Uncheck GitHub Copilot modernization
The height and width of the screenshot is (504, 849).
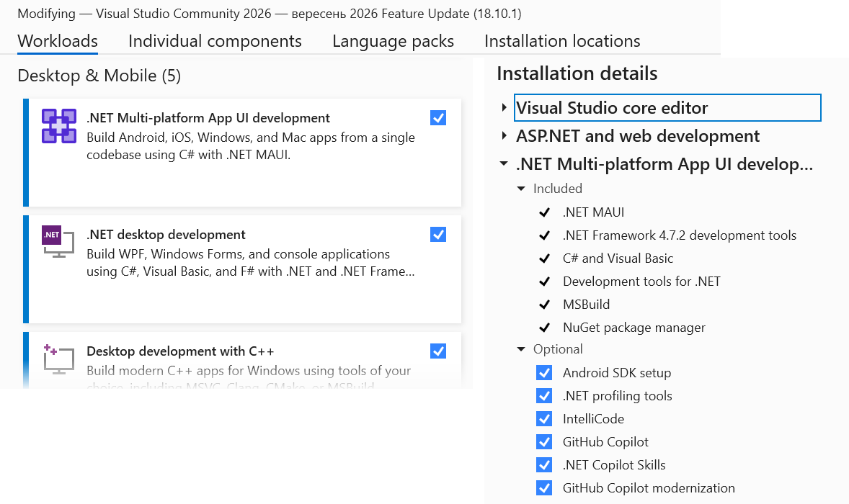coord(544,487)
